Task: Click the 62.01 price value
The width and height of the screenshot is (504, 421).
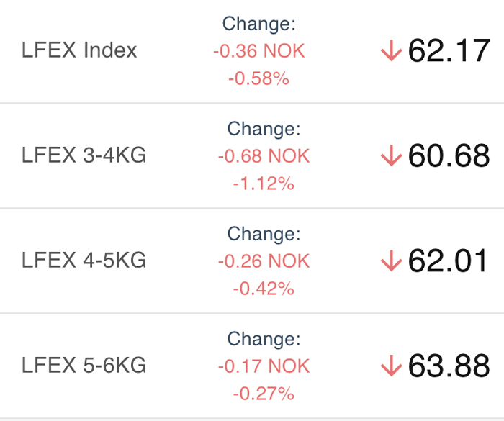Action: tap(448, 261)
